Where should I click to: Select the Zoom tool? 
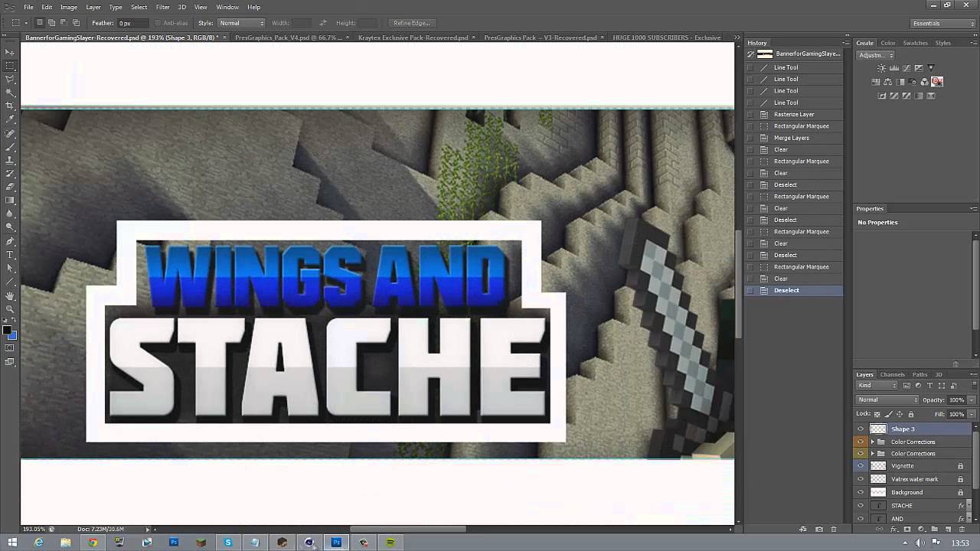tap(10, 308)
